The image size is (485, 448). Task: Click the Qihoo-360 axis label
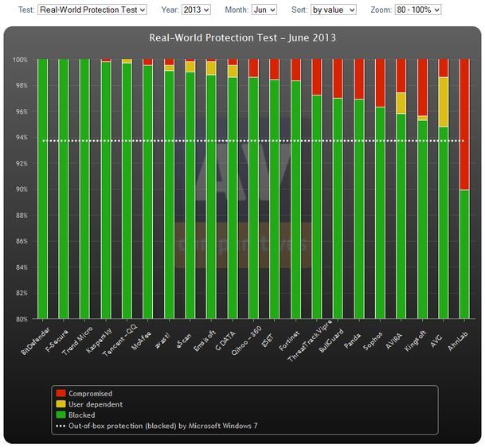coord(246,341)
